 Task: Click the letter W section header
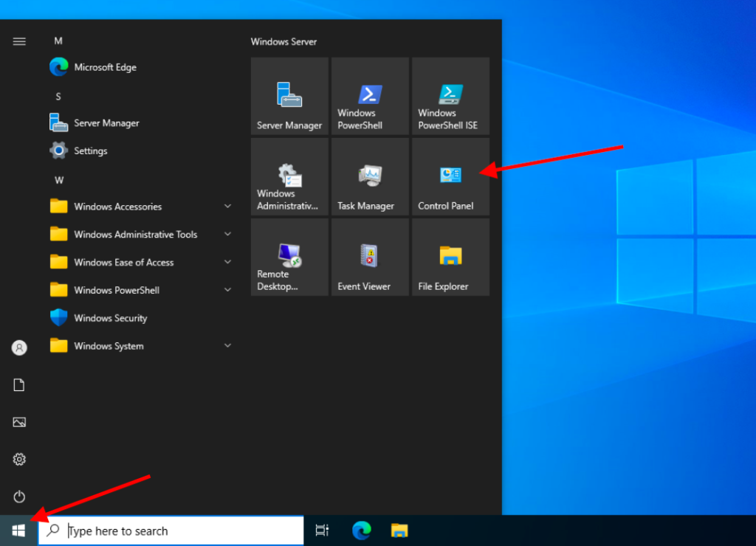pyautogui.click(x=59, y=180)
